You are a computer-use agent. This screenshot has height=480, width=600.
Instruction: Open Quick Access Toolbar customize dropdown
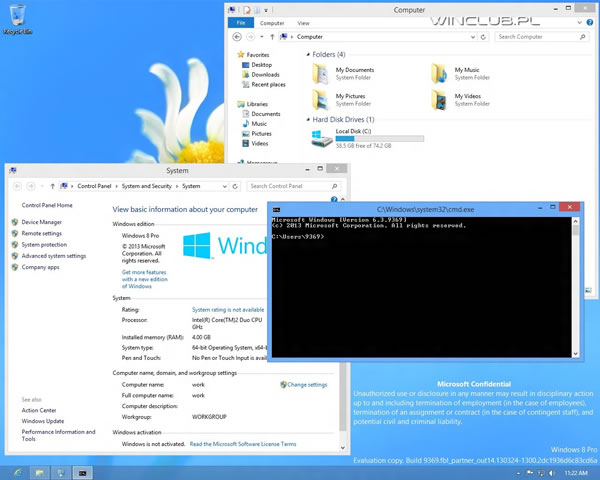(x=266, y=10)
